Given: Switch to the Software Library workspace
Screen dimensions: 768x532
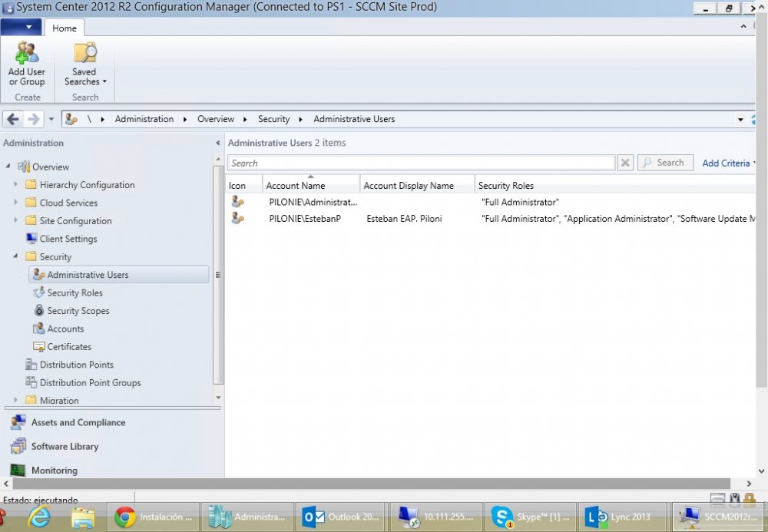Looking at the screenshot, I should point(65,446).
